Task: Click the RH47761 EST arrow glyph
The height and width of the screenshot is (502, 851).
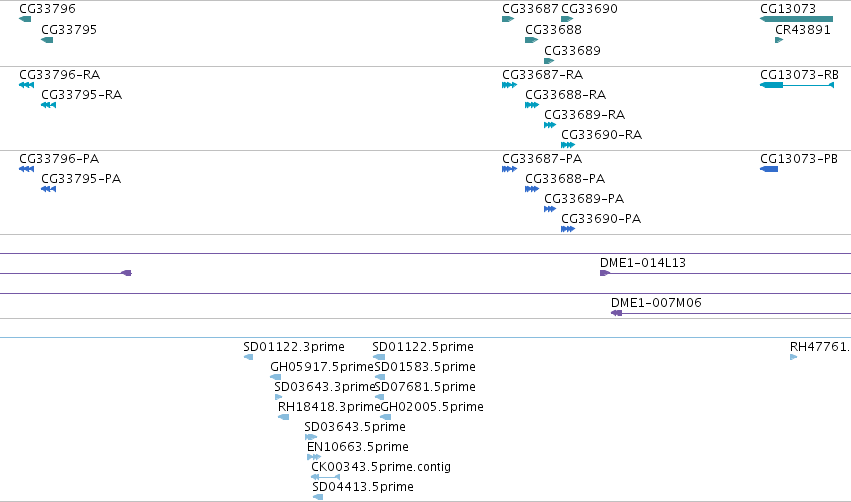Action: 793,357
